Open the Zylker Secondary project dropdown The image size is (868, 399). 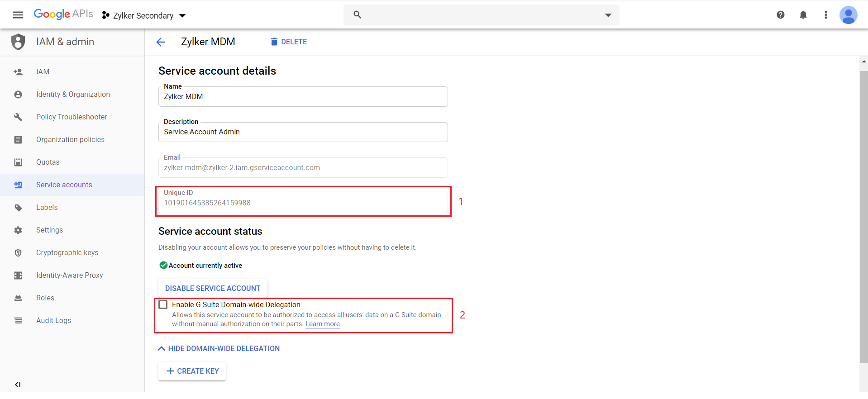click(144, 15)
